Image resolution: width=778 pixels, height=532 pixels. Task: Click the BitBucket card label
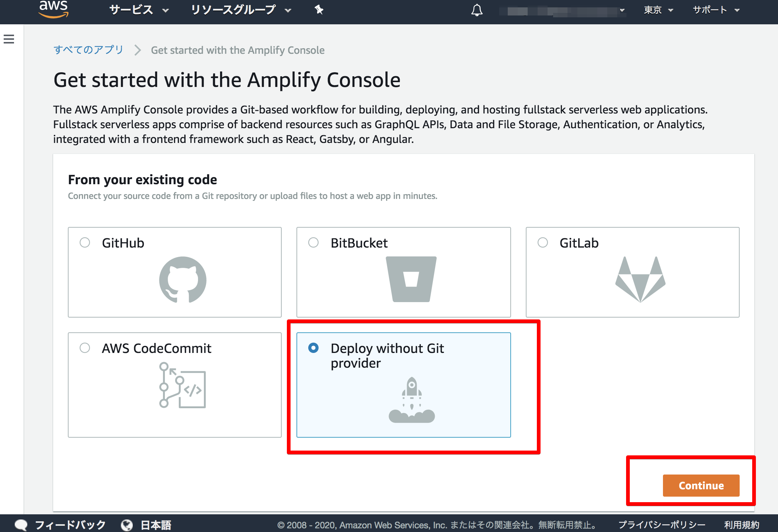(359, 243)
